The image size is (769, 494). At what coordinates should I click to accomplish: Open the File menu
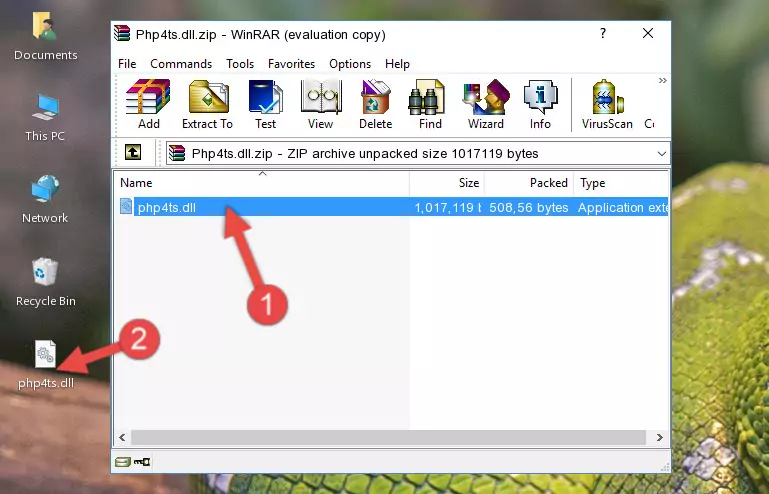point(127,64)
